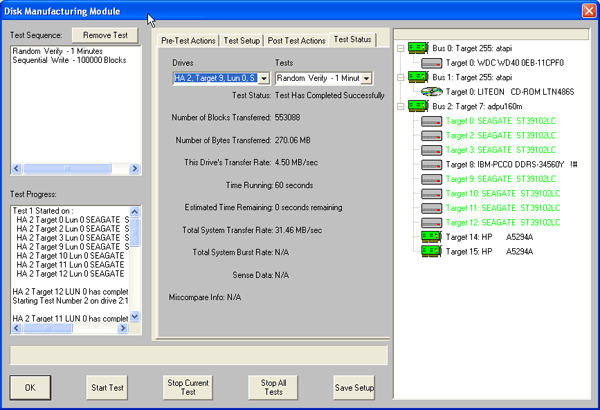Click the Bus 0 controller card icon
This screenshot has width=600, height=410.
(x=416, y=47)
